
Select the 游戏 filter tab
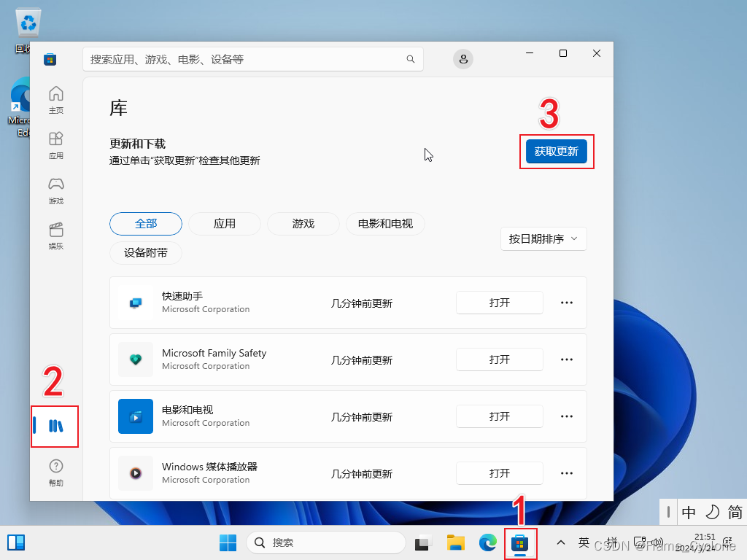[x=303, y=224]
